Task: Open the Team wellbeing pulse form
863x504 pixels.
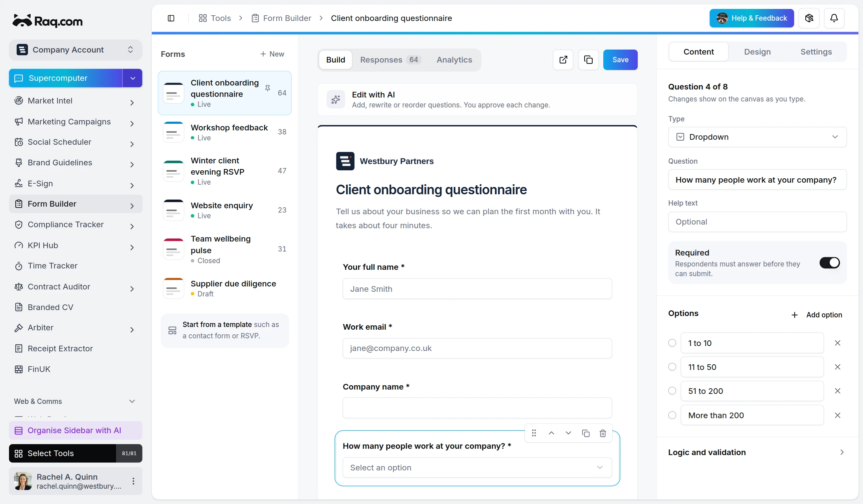Action: pos(225,250)
